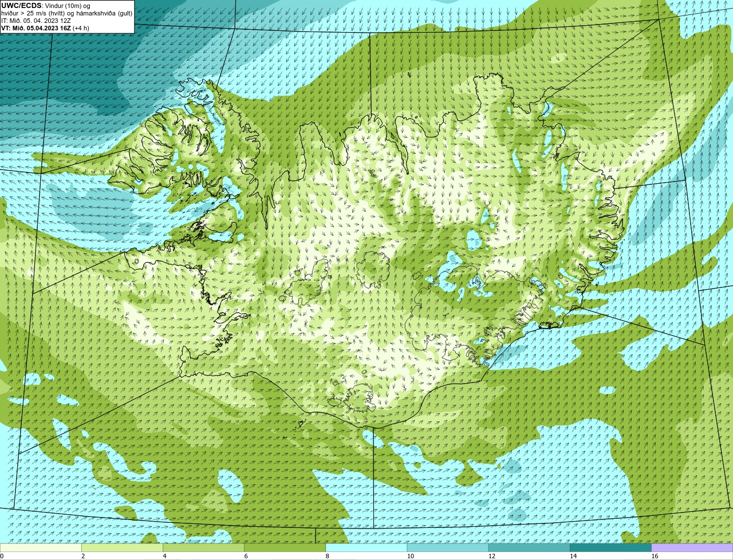Select the legend scale label "12"

click(x=492, y=557)
